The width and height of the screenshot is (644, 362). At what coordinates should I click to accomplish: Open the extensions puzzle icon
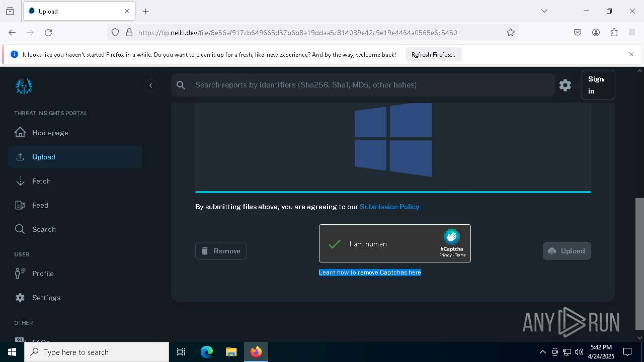tap(614, 32)
